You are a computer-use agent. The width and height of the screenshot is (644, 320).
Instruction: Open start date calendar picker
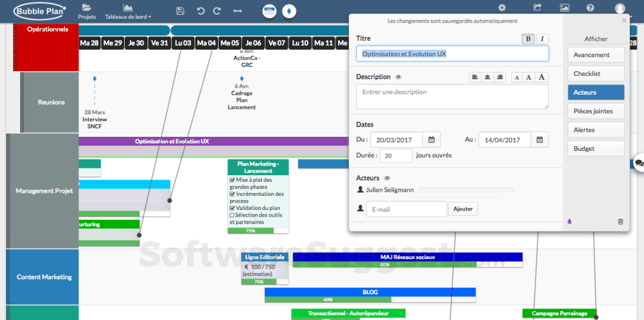point(432,140)
